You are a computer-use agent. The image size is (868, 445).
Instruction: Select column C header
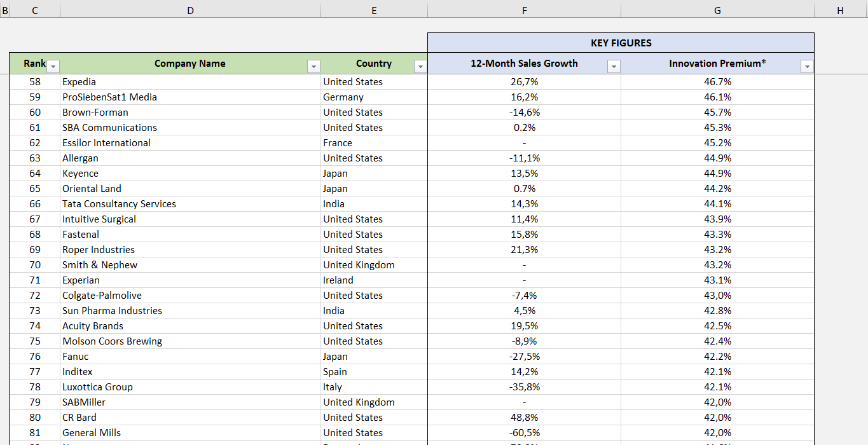pyautogui.click(x=35, y=10)
